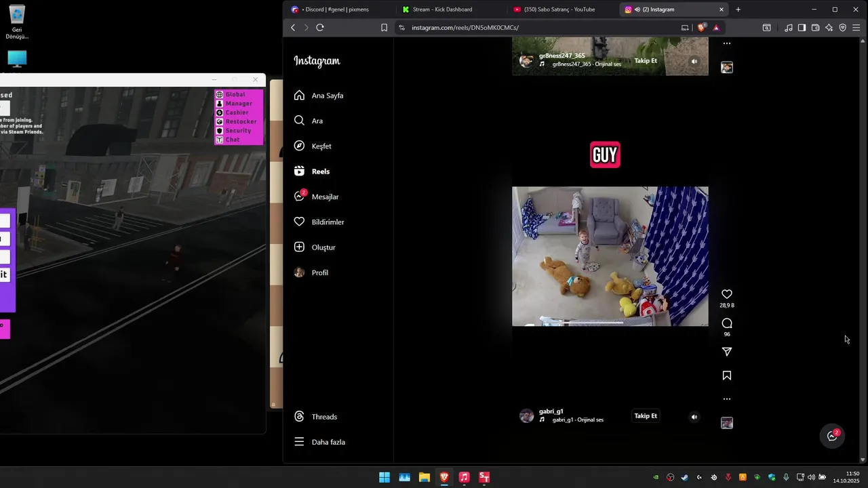Reload the Instagram page
This screenshot has height=488, width=868.
click(x=320, y=28)
